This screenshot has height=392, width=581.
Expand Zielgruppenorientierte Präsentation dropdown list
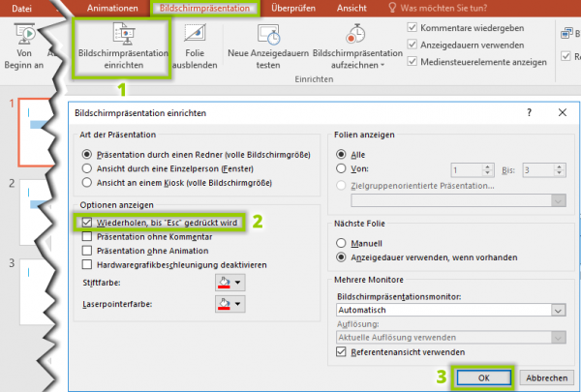(x=558, y=200)
